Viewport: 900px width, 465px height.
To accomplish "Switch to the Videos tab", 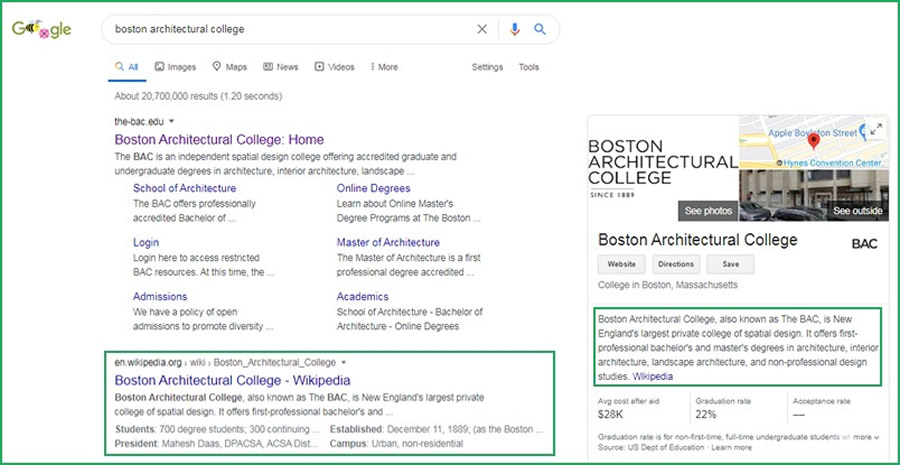I will (x=335, y=67).
